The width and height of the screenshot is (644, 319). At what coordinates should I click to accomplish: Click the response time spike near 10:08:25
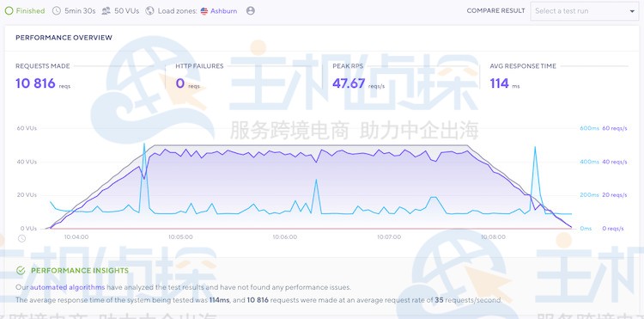tap(535, 147)
